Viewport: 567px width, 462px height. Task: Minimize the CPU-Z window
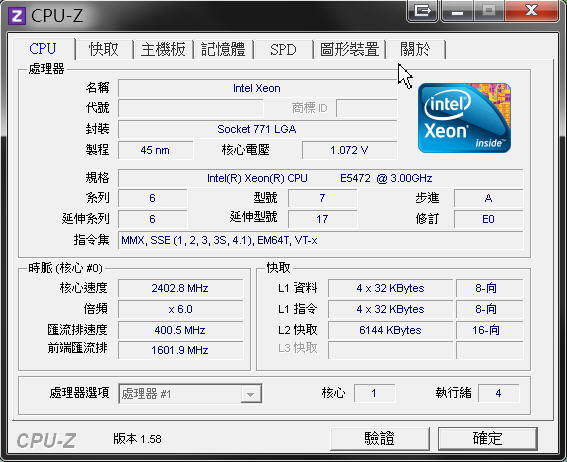(x=457, y=11)
